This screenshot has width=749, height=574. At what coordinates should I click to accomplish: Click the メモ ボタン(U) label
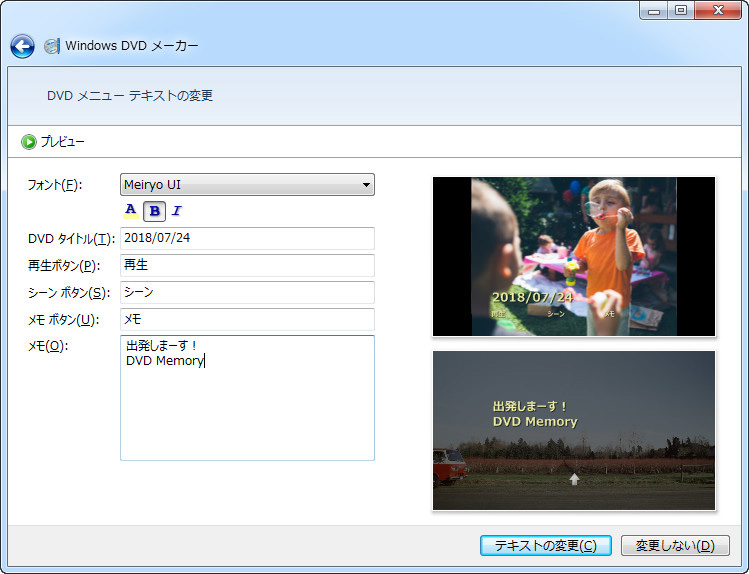pos(64,319)
